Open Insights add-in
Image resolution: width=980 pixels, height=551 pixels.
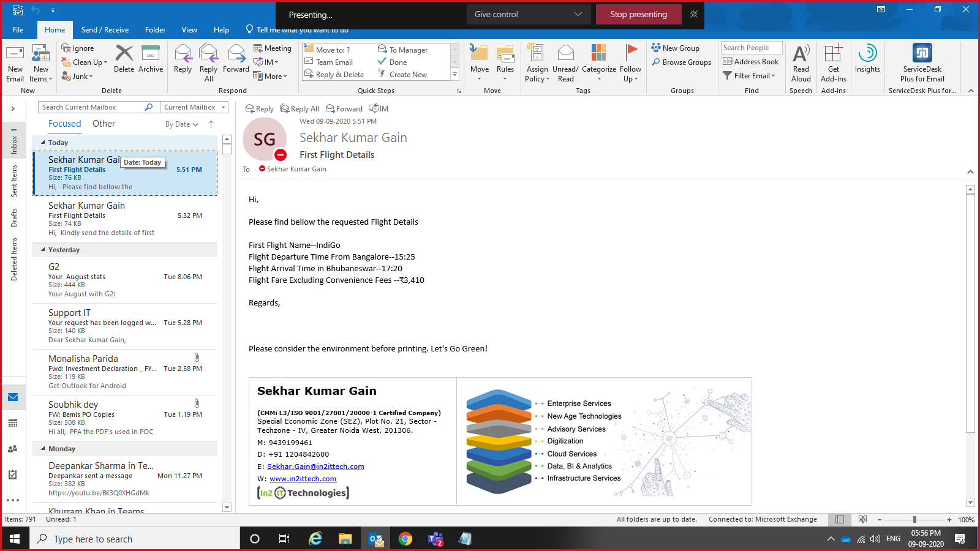(867, 59)
